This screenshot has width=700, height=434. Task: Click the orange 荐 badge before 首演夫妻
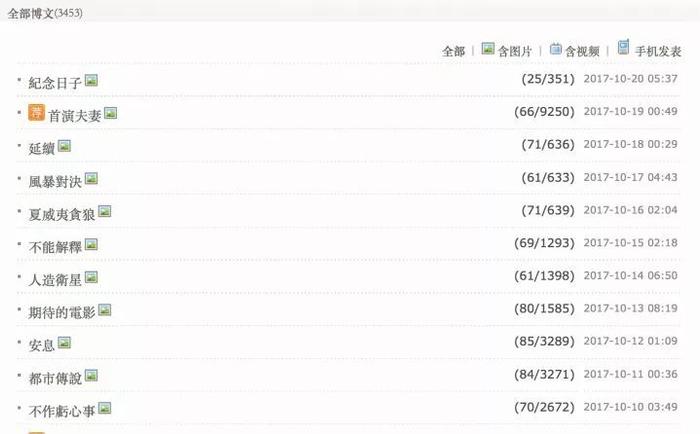click(36, 113)
